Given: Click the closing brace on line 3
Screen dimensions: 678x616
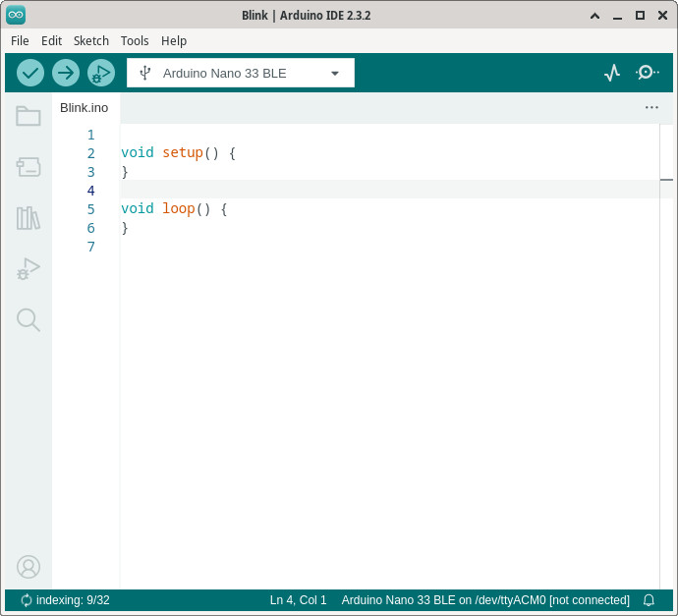Looking at the screenshot, I should coord(125,172).
